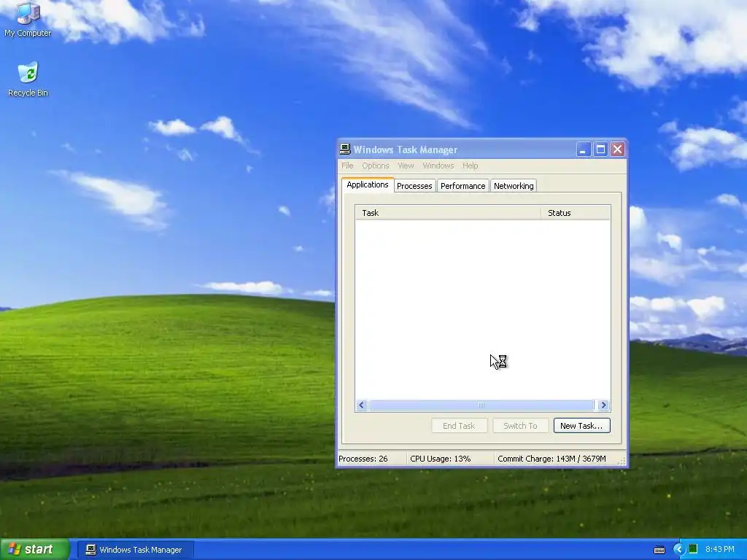Minimize the Task Manager window
The height and width of the screenshot is (560, 747).
click(x=583, y=149)
